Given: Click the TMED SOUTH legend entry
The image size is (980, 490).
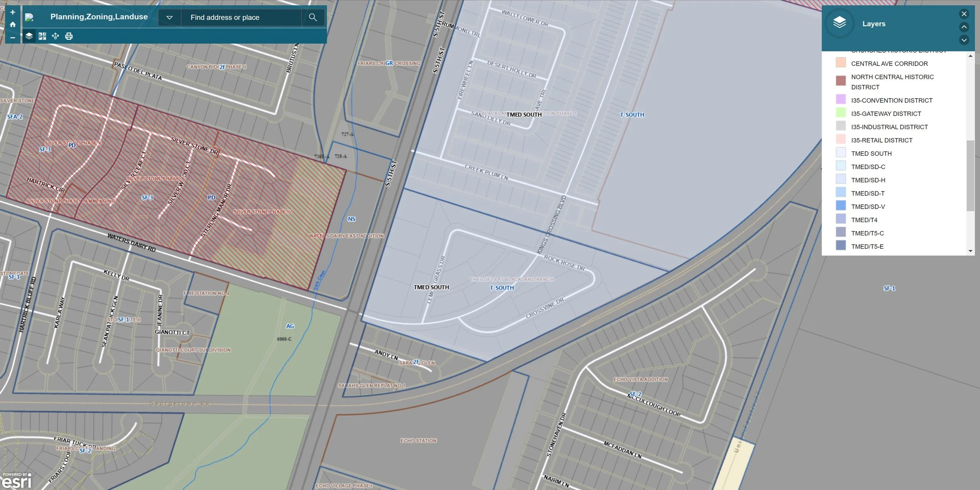Looking at the screenshot, I should (871, 153).
